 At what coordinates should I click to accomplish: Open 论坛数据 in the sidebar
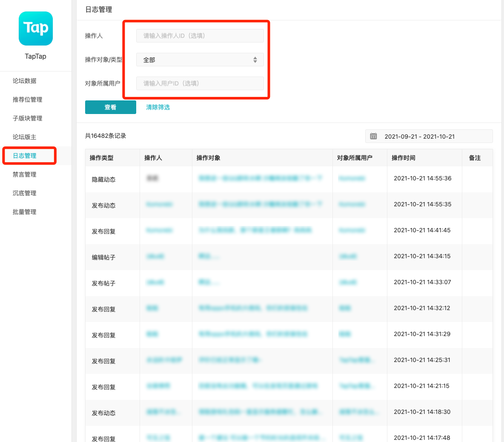click(24, 81)
